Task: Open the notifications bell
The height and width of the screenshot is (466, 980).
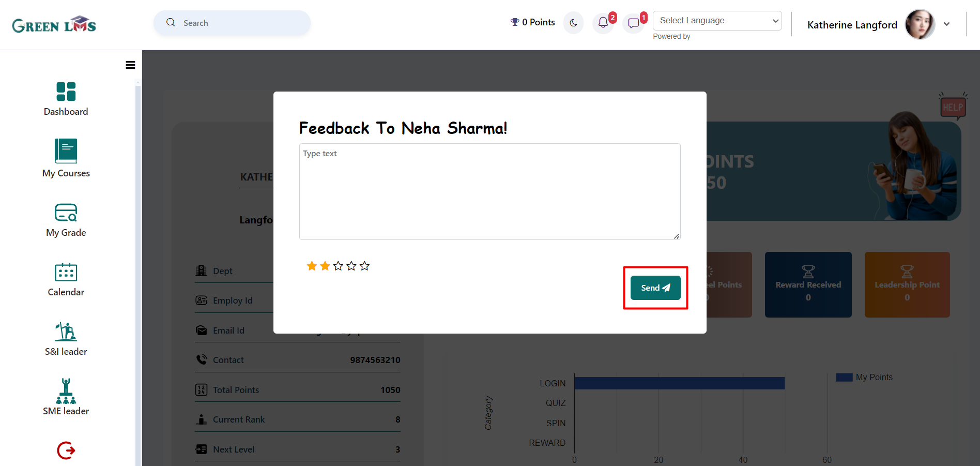Action: pyautogui.click(x=603, y=23)
